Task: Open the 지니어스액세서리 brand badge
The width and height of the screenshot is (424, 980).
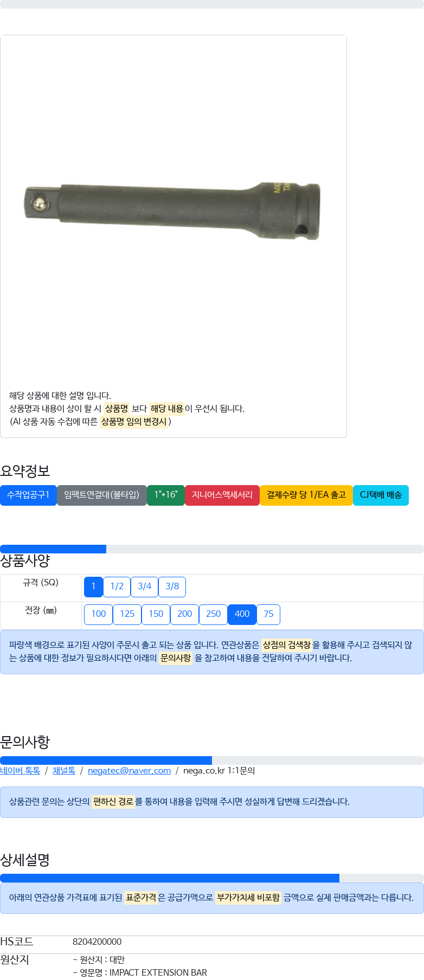Action: [222, 495]
